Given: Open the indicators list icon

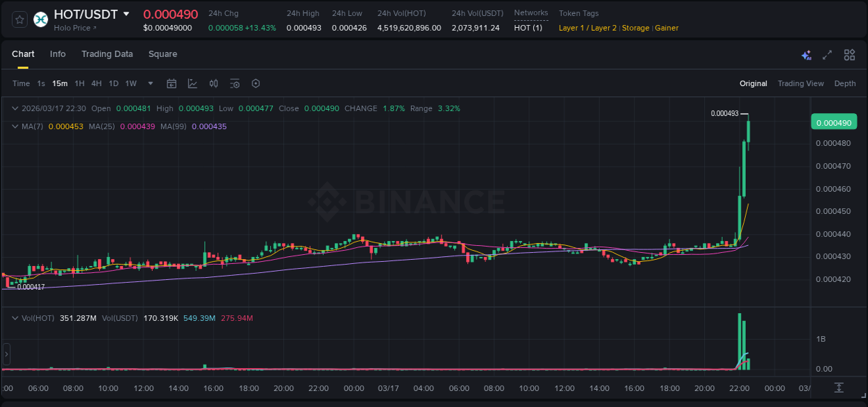Looking at the screenshot, I should [x=235, y=83].
